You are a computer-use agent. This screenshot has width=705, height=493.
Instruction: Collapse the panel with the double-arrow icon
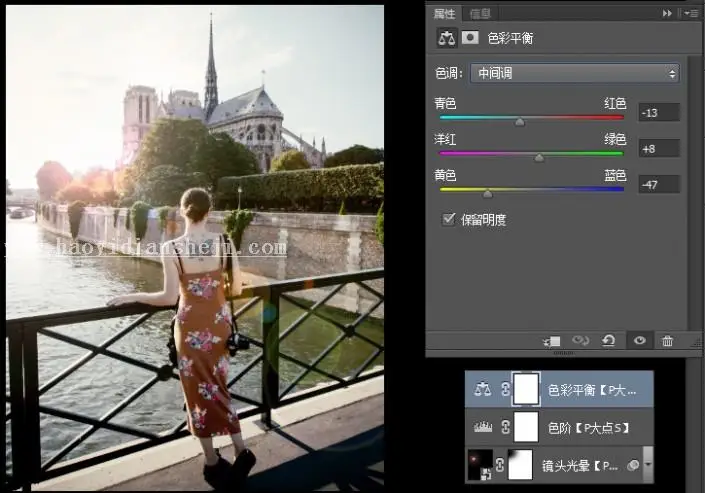tap(667, 13)
